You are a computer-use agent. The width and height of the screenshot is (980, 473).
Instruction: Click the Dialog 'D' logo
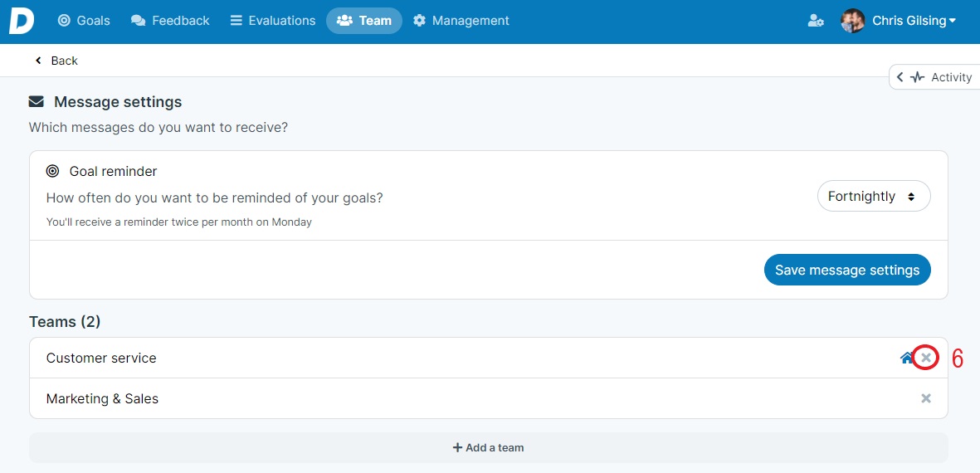click(x=21, y=22)
